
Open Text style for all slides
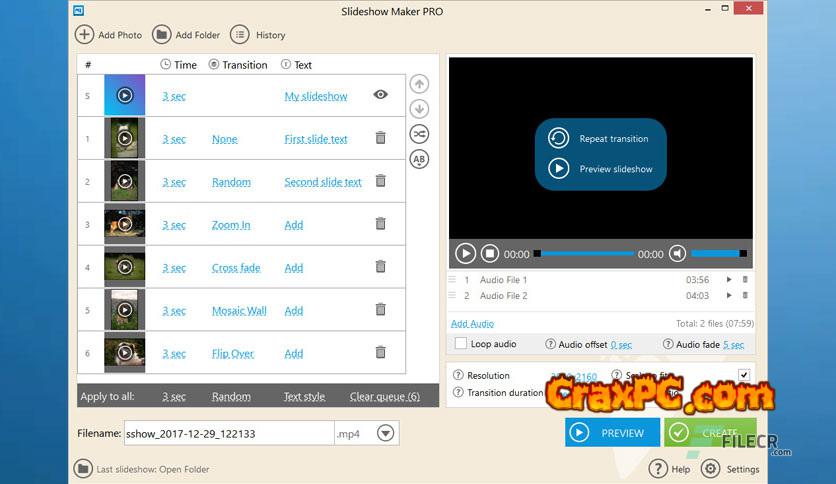click(x=304, y=397)
